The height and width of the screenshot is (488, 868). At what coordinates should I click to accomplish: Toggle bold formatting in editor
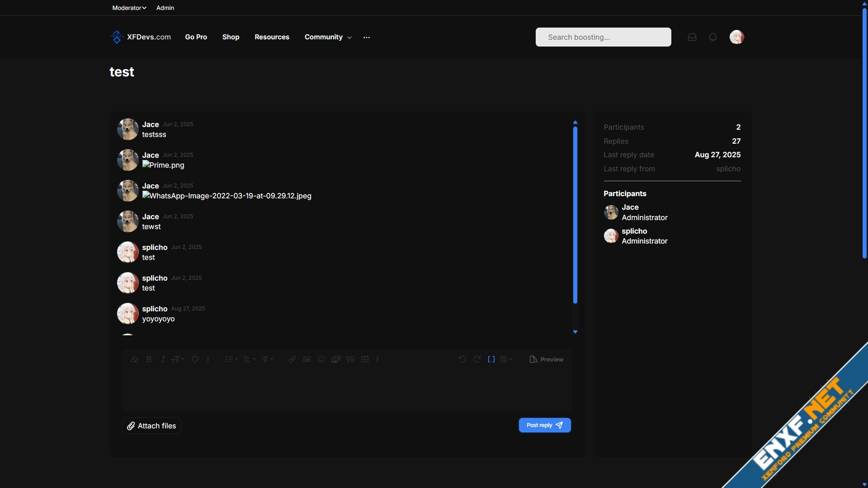click(149, 359)
